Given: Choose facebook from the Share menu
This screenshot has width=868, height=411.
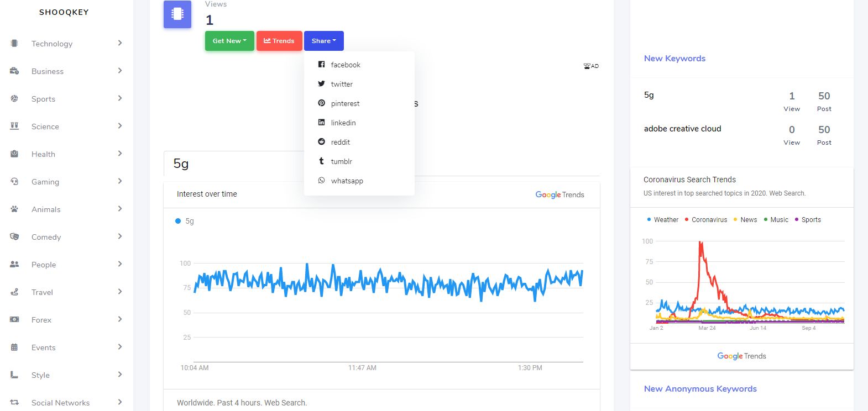Looking at the screenshot, I should pyautogui.click(x=345, y=65).
